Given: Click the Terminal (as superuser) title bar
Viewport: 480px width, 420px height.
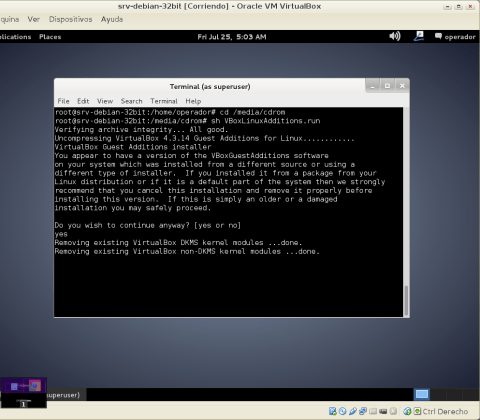Looking at the screenshot, I should (210, 87).
